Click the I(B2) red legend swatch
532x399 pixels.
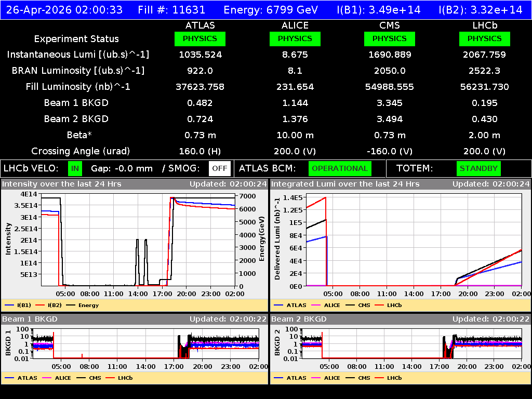[x=40, y=305]
